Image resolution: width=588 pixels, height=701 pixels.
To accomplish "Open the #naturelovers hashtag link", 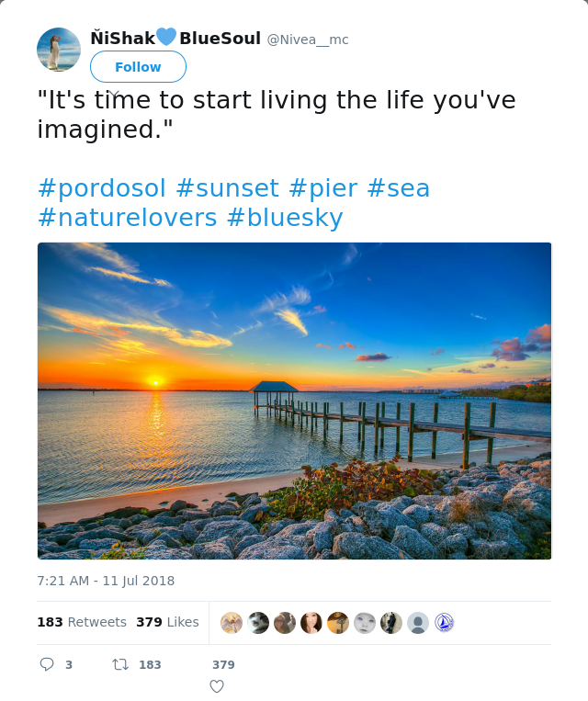I will (x=128, y=218).
